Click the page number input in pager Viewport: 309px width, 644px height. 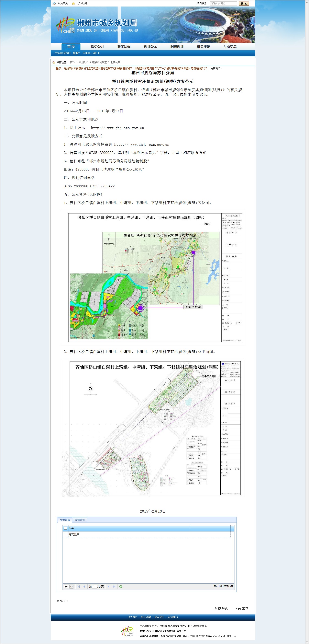(94, 586)
